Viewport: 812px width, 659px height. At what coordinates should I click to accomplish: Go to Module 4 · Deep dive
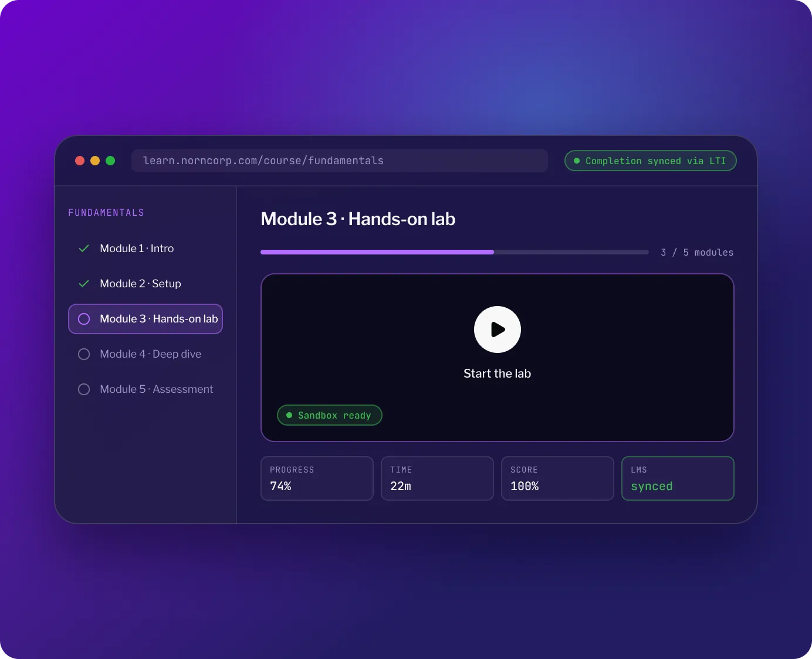click(x=146, y=354)
